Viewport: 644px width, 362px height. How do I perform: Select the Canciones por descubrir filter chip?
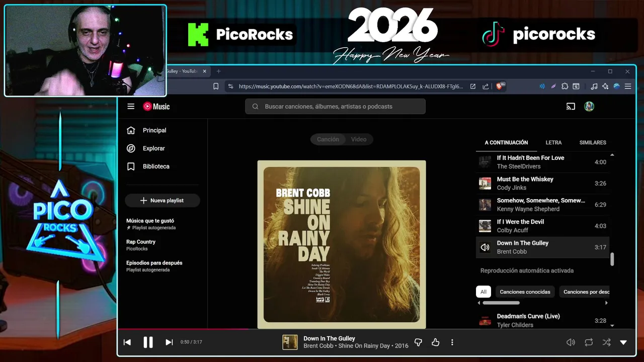click(x=586, y=292)
